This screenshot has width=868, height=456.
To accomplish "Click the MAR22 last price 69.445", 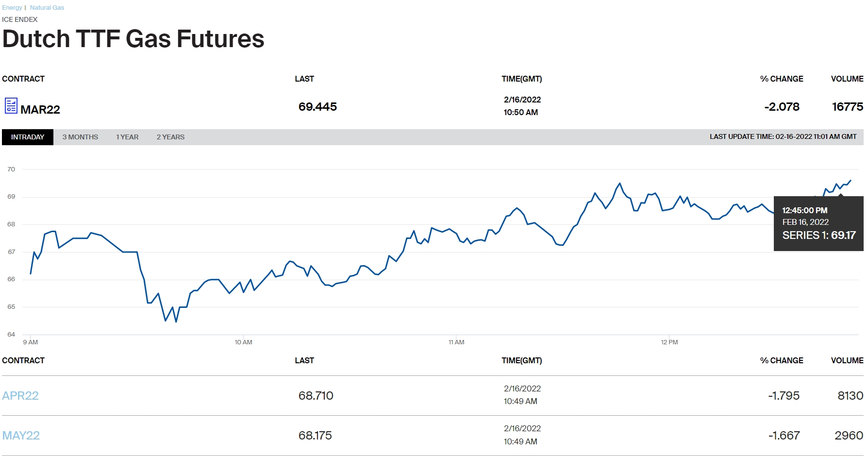I will tap(317, 107).
